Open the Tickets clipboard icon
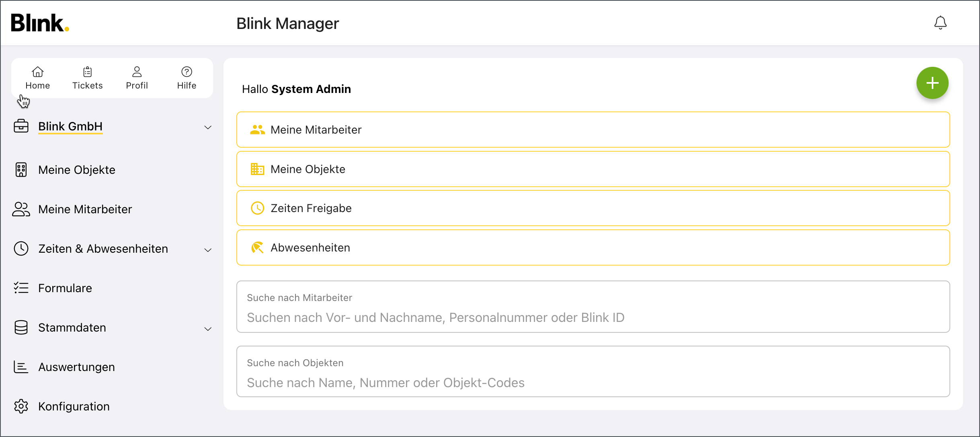980x437 pixels. pyautogui.click(x=87, y=72)
